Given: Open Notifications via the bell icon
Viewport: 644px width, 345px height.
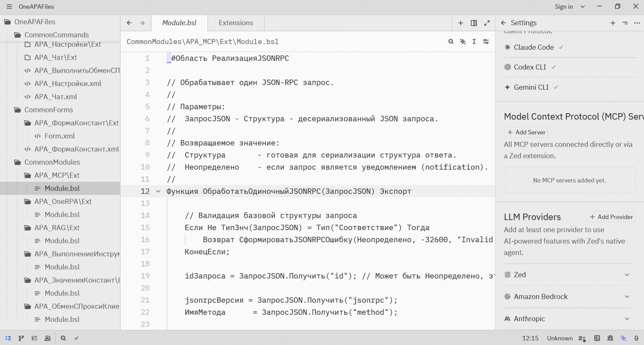Looking at the screenshot, I should coord(636,338).
